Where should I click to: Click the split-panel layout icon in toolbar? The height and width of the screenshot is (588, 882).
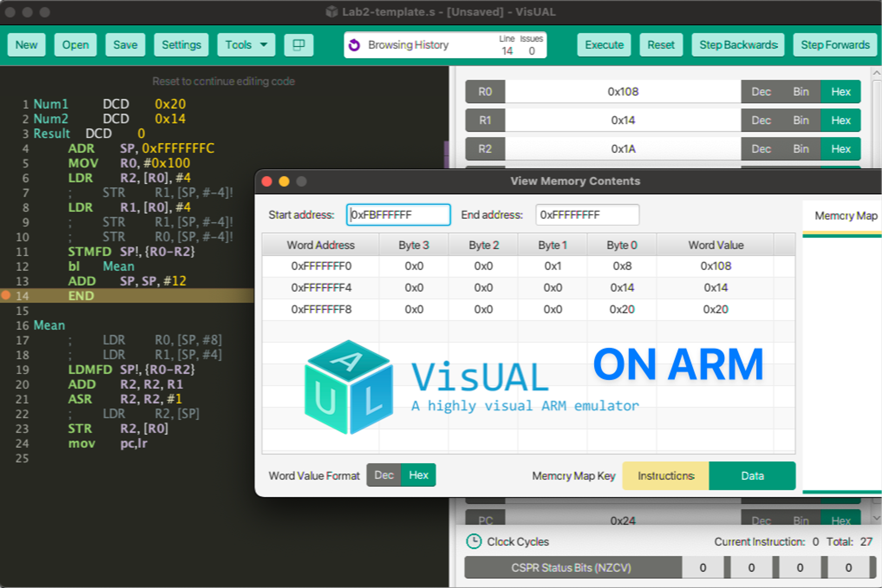[299, 45]
